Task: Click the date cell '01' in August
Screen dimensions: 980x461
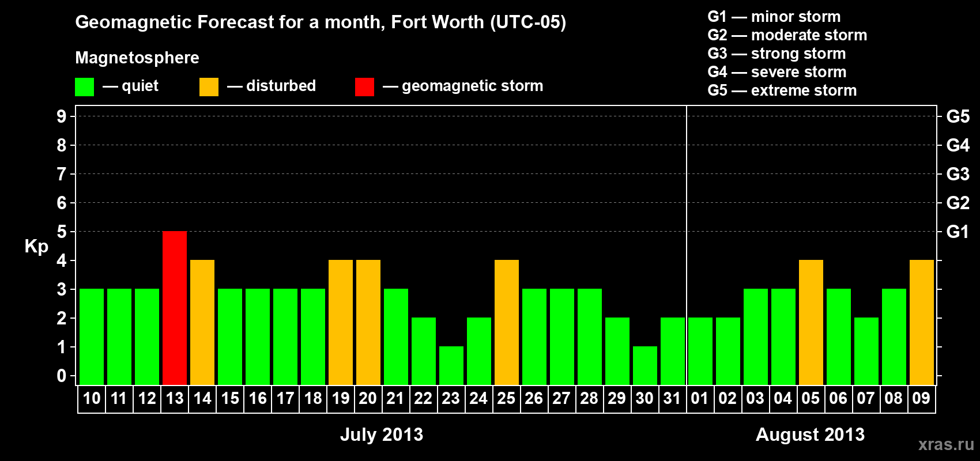Action: point(700,399)
